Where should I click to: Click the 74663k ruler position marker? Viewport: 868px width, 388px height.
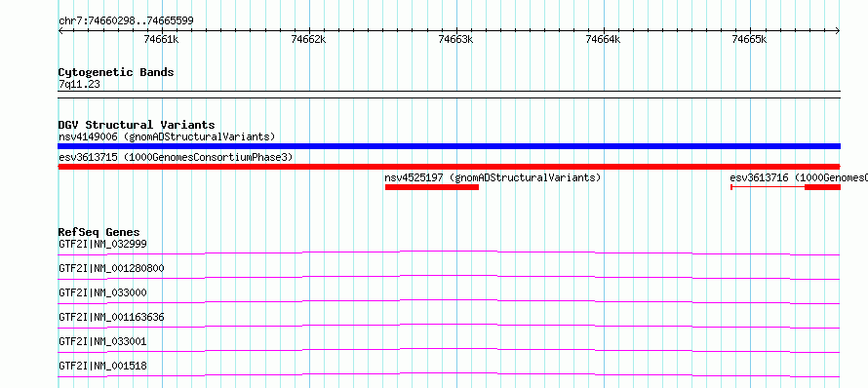(x=455, y=39)
